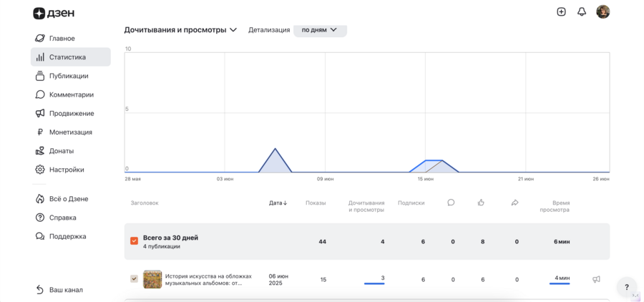Open the 'по дням' detail dropdown
Viewport: 644px width, 302px height.
click(x=320, y=30)
